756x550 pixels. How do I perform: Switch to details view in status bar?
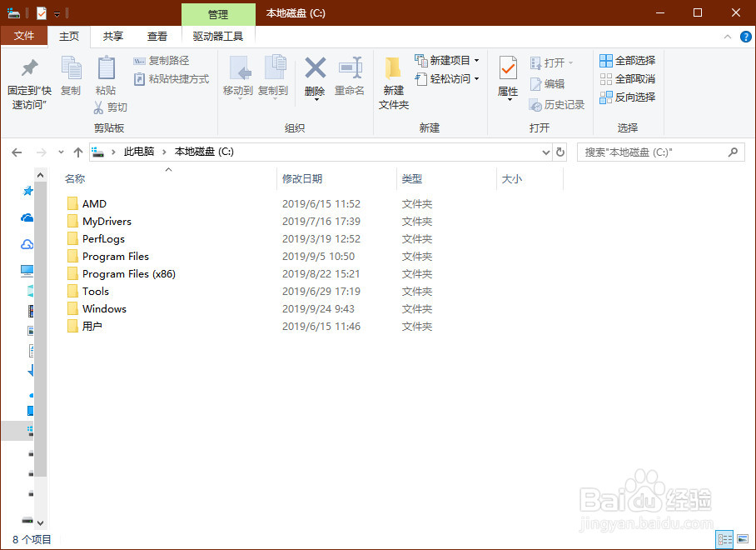724,539
